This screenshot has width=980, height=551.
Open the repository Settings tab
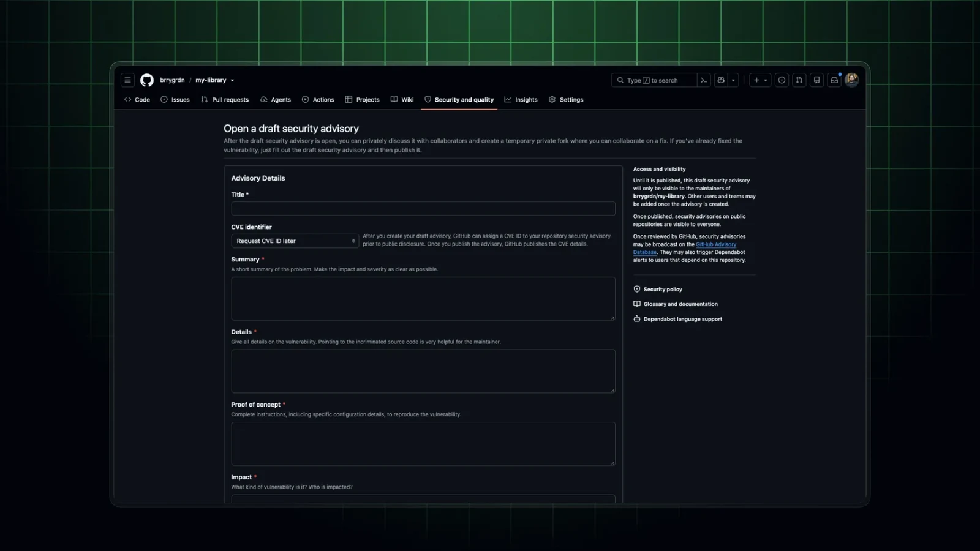tap(566, 100)
